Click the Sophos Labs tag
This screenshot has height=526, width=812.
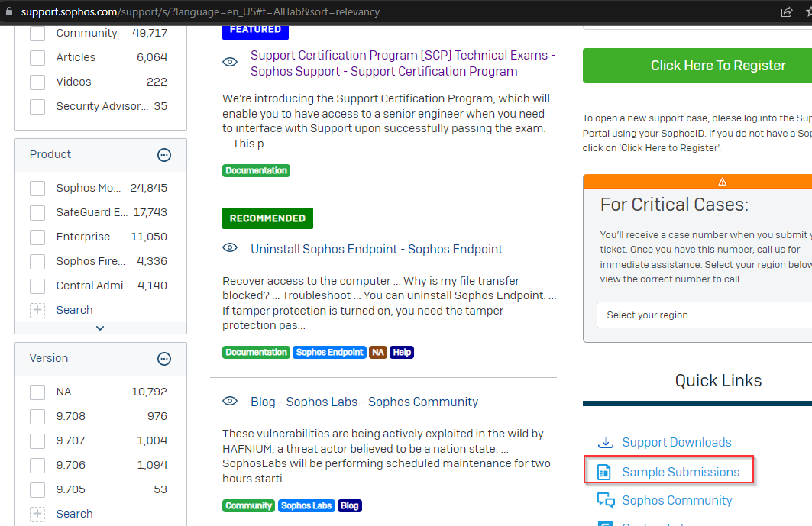(306, 505)
